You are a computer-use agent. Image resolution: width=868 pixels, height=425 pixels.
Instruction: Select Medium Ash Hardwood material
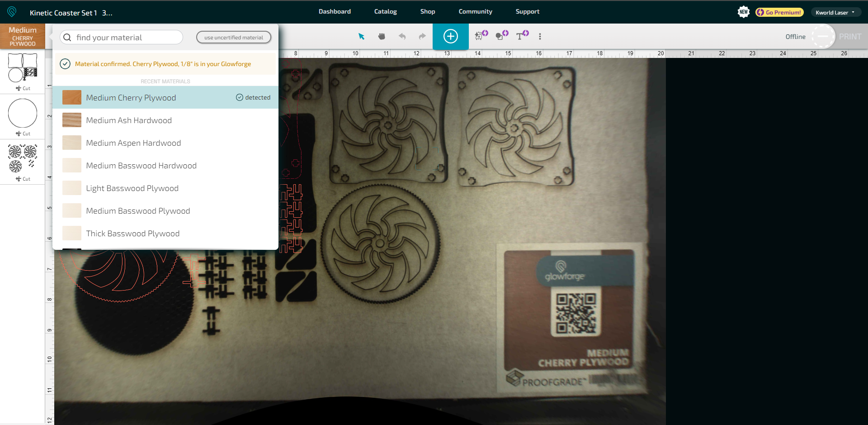[129, 120]
